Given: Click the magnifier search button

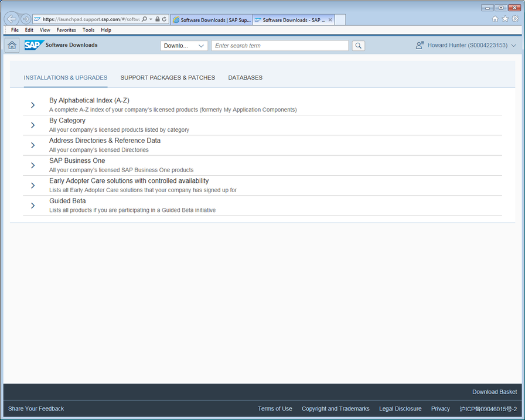Looking at the screenshot, I should tap(358, 46).
